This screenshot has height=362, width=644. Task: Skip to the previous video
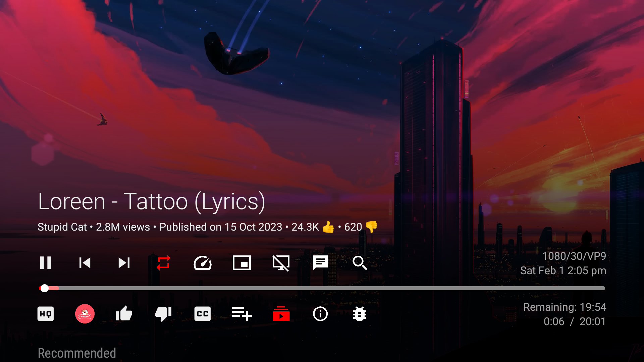85,263
